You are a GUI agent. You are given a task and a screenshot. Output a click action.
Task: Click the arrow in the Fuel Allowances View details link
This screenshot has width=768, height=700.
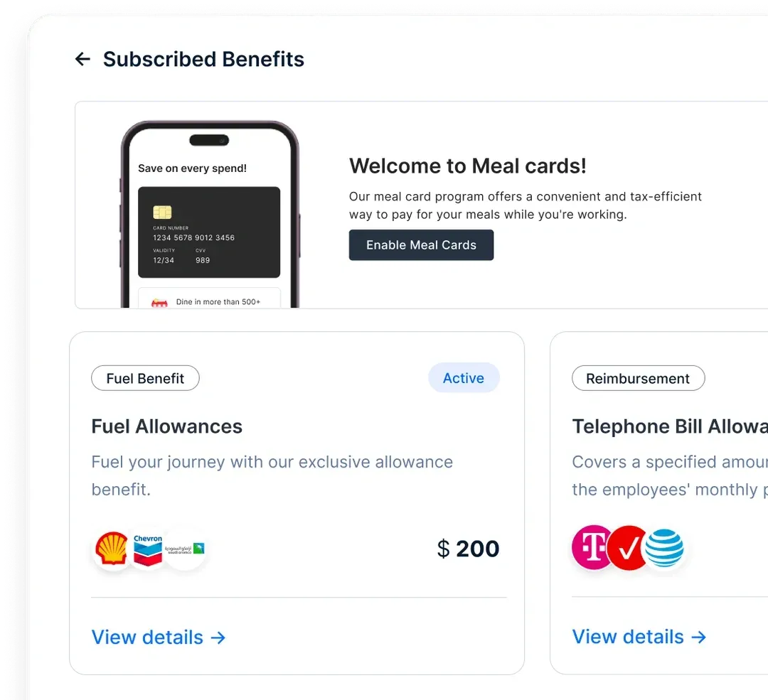pos(219,637)
